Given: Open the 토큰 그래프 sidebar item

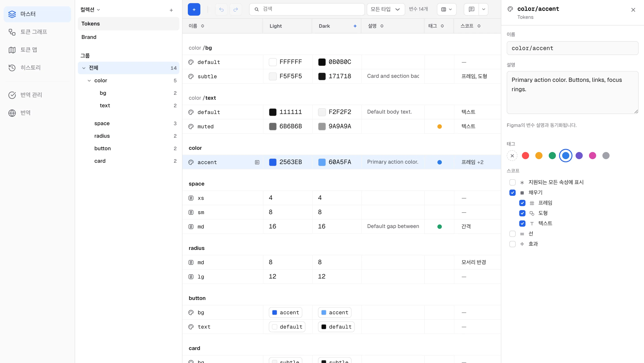Looking at the screenshot, I should 37,32.
